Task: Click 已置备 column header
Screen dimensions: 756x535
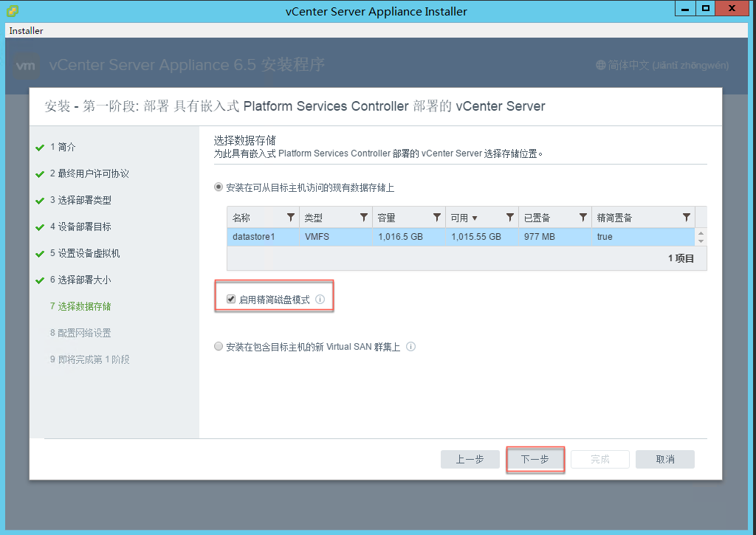Action: tap(555, 218)
